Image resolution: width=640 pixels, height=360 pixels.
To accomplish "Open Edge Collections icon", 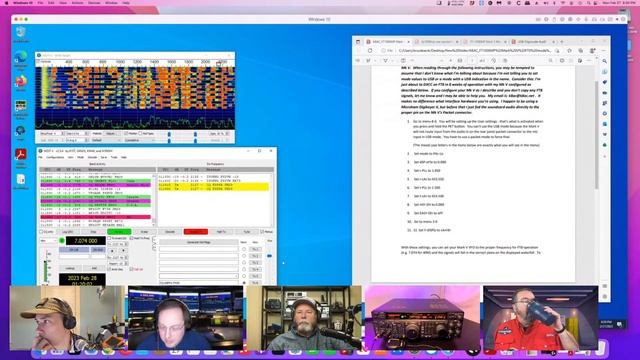I will (581, 51).
